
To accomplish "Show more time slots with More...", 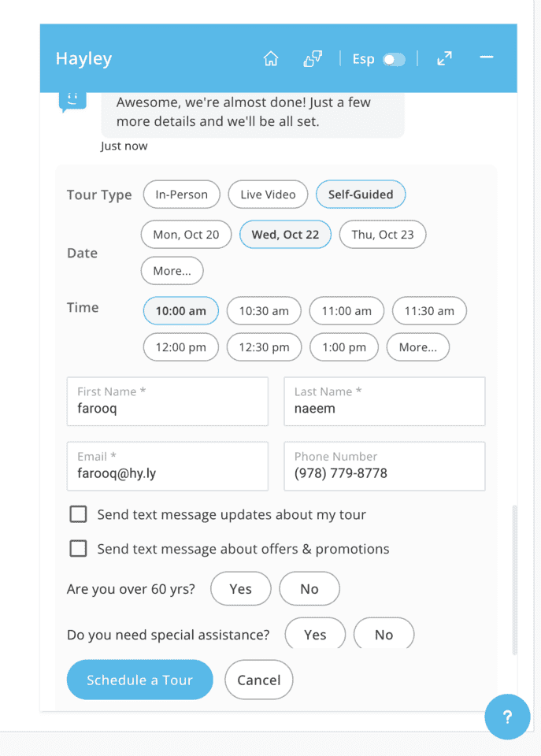I will pos(417,347).
